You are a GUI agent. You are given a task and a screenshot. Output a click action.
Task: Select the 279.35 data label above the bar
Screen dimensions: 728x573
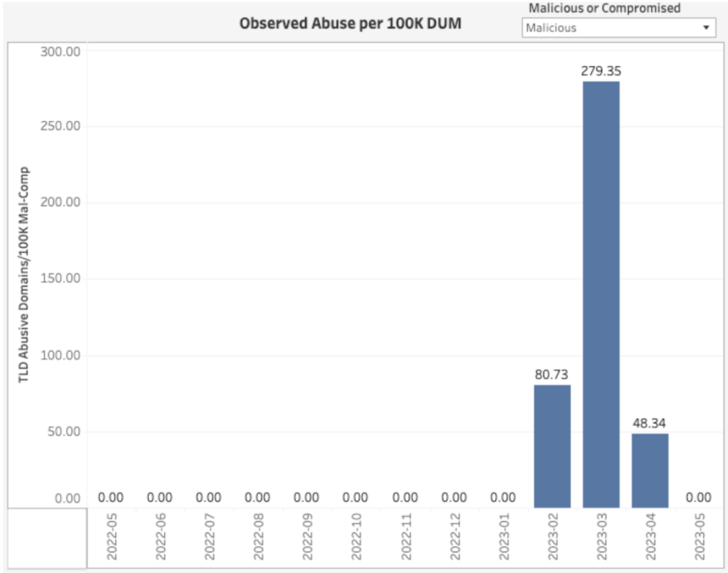point(601,71)
